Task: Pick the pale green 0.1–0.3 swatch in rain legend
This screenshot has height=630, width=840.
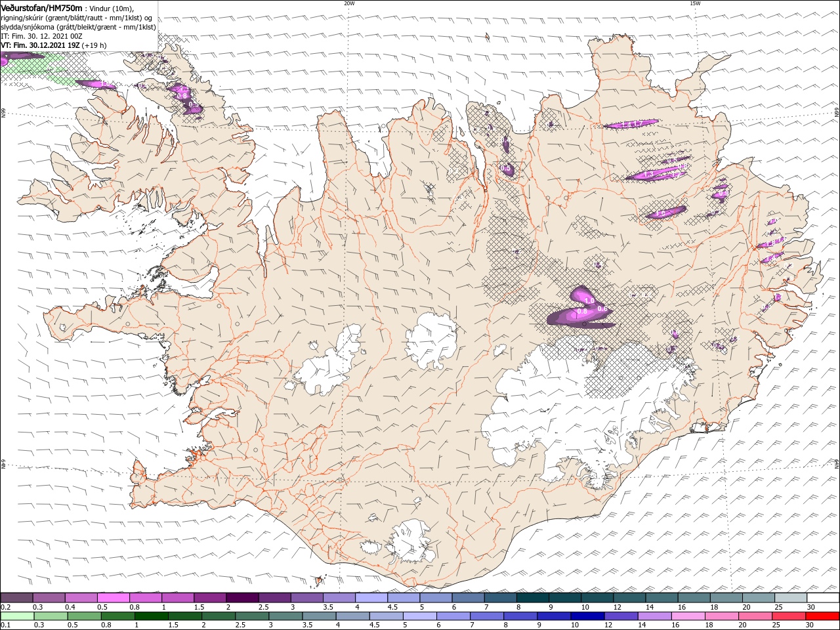Action: point(17,616)
